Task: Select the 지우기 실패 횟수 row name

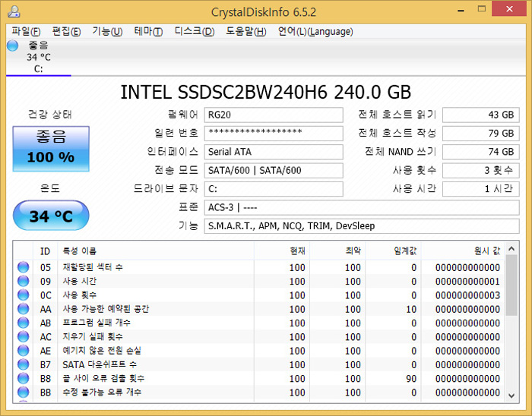Action: point(93,337)
